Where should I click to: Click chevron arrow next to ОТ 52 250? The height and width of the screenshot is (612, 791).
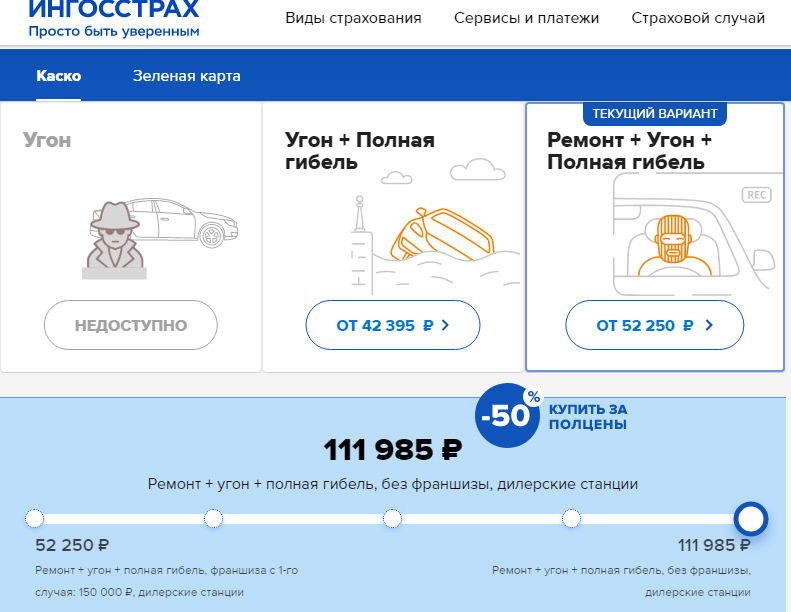point(709,325)
